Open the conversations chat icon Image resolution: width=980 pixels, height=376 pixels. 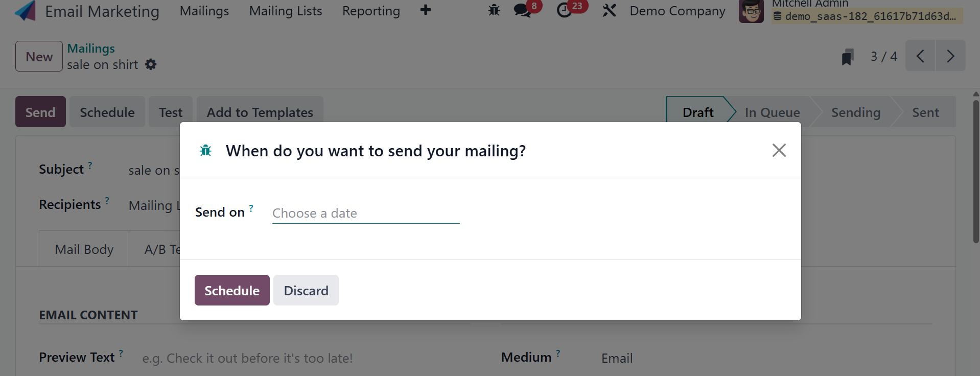[522, 10]
